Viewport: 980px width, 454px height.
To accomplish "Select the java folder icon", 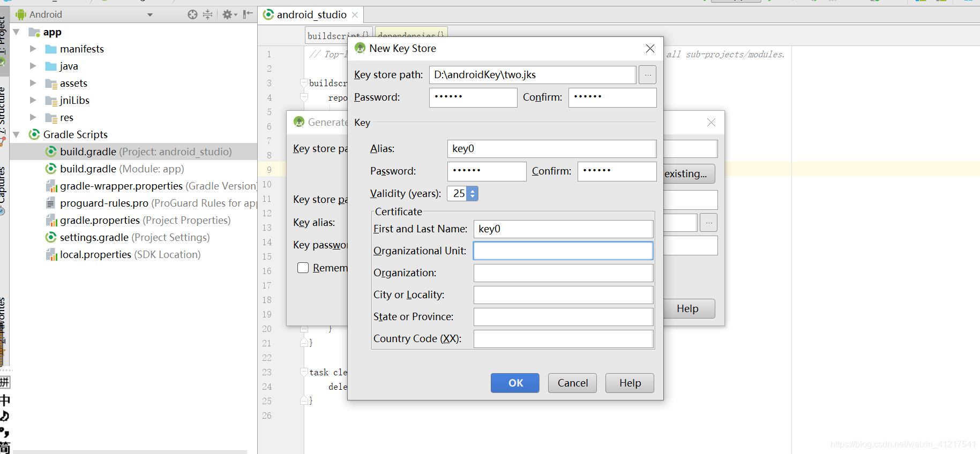I will [x=51, y=66].
